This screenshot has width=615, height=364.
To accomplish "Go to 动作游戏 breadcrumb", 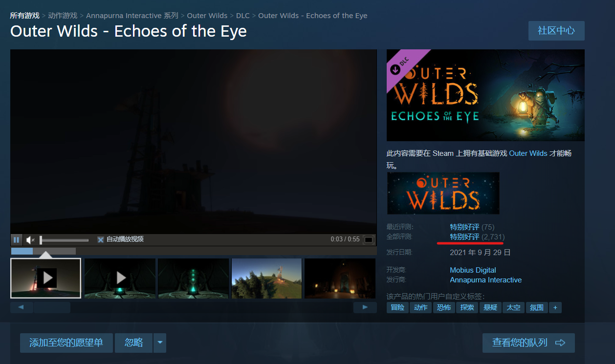I will tap(63, 16).
